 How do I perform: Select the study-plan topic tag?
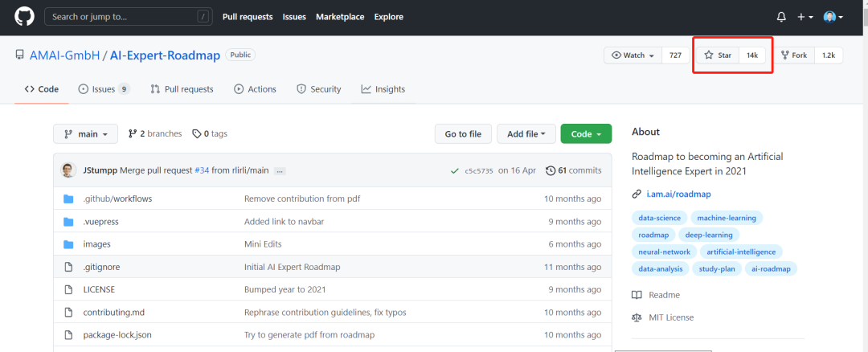pos(716,269)
